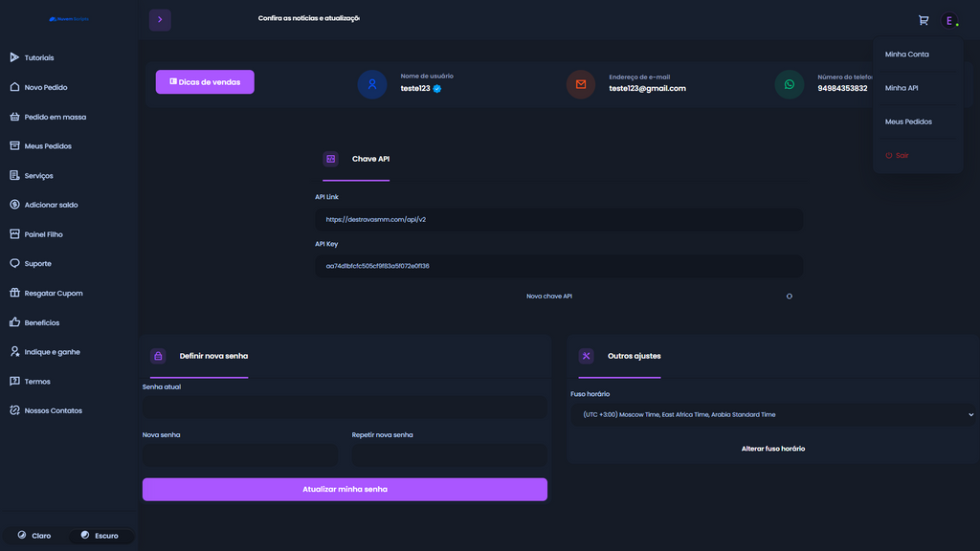This screenshot has height=551, width=980.
Task: Click the WhatsApp phone number icon
Action: (x=790, y=84)
